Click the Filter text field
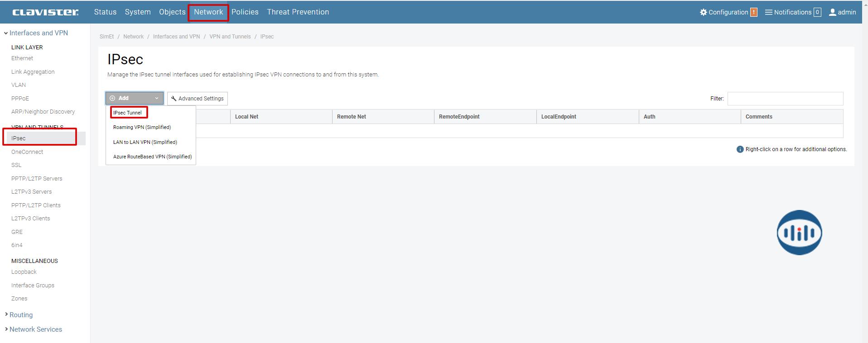868x343 pixels. click(x=785, y=99)
